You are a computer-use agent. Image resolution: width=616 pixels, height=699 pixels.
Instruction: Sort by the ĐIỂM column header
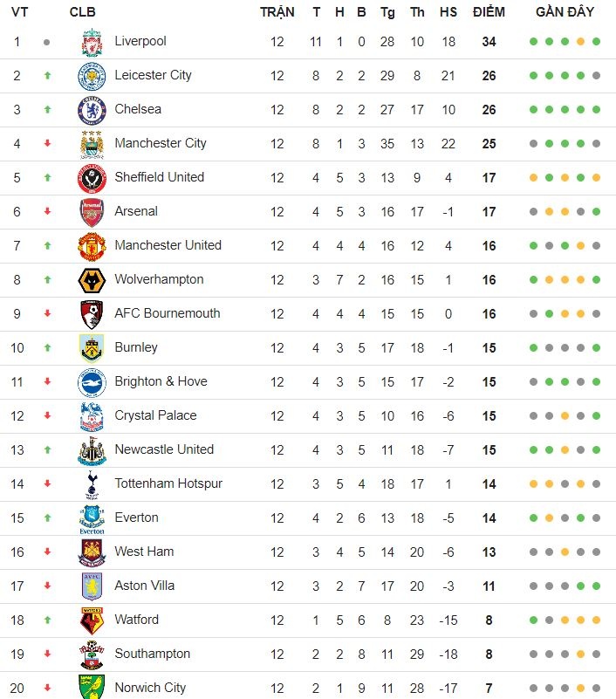pos(489,12)
